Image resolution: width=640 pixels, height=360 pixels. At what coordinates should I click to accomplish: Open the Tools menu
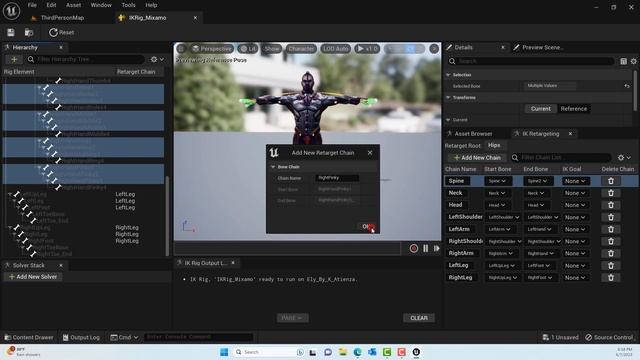click(128, 5)
